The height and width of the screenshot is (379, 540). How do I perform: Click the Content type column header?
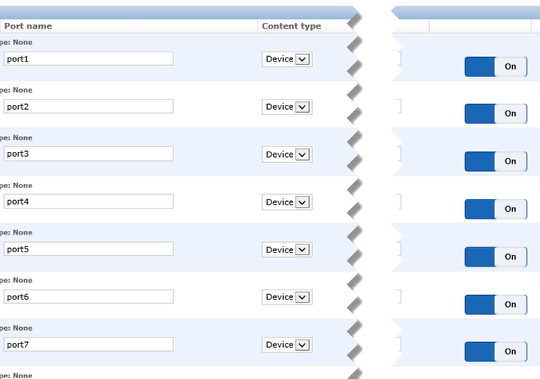[x=291, y=26]
